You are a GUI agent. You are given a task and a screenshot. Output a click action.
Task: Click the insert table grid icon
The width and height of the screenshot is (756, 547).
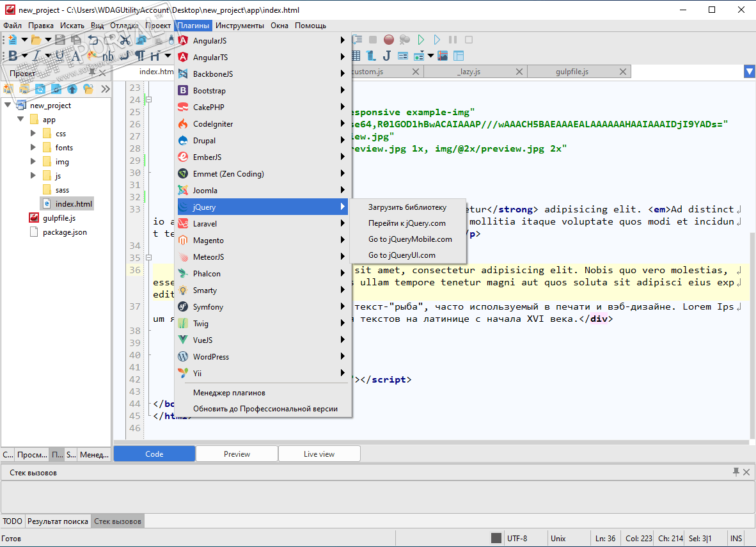pyautogui.click(x=356, y=56)
